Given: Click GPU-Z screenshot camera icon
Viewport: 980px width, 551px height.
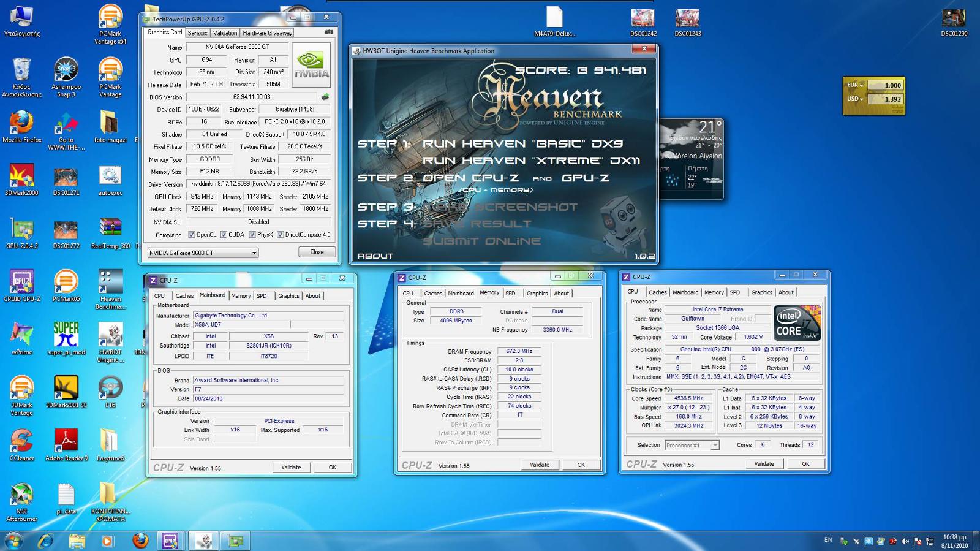Looking at the screenshot, I should click(329, 32).
